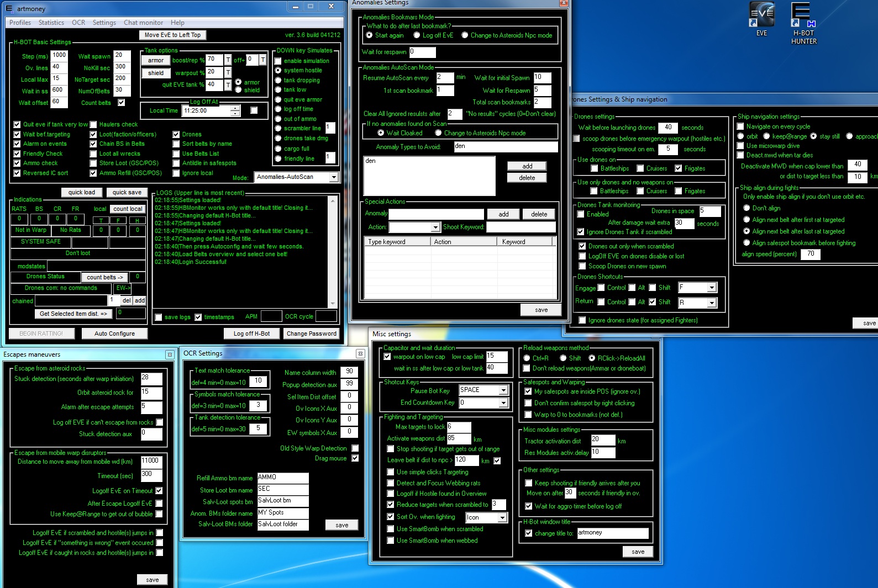Toggle Drones out only when scrambled
This screenshot has height=588, width=878.
582,246
